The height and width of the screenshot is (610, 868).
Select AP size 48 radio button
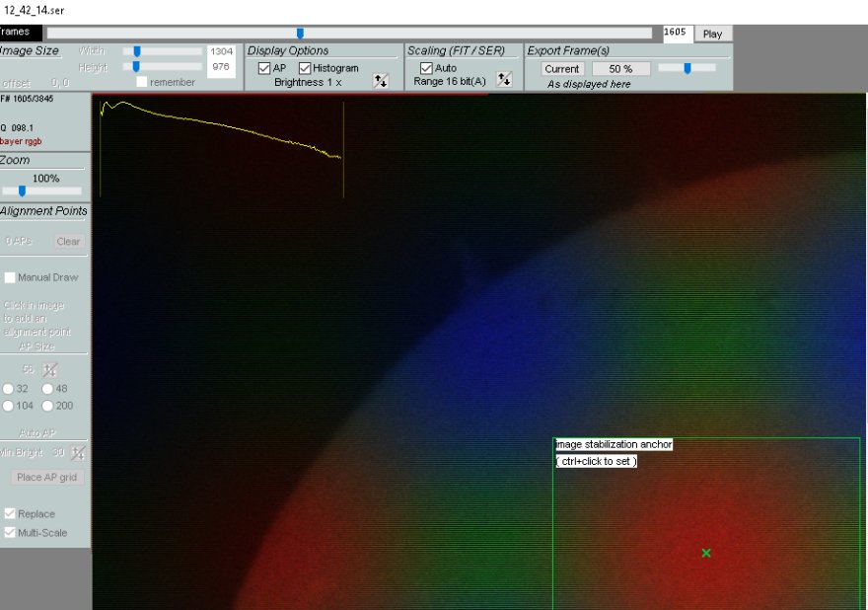47,389
